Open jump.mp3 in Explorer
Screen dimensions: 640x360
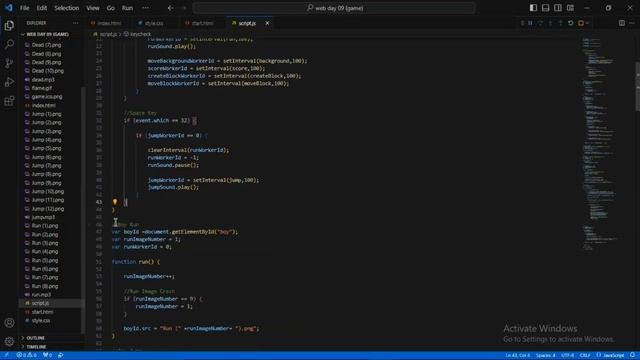(43, 217)
